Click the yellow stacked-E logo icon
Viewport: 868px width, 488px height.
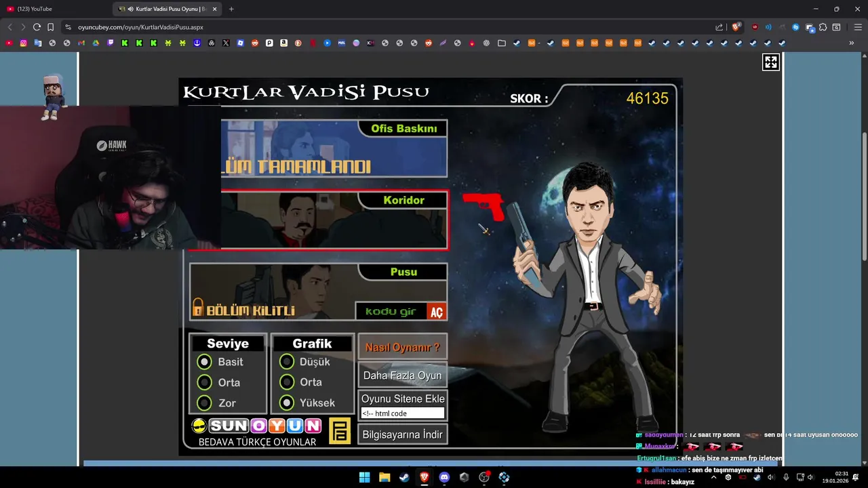[x=340, y=431]
